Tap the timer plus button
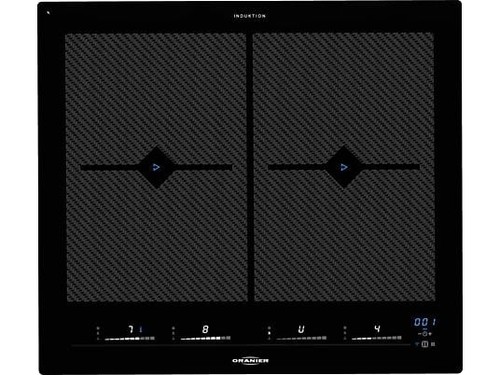 click(x=430, y=334)
